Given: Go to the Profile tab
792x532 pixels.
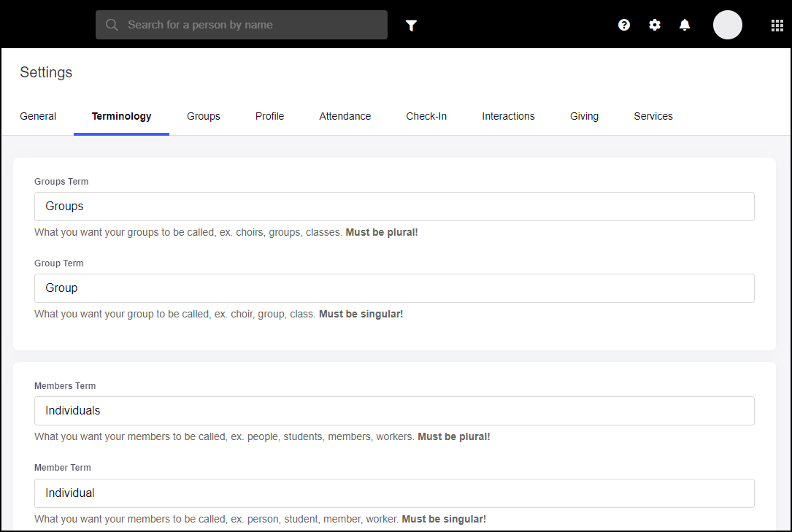Looking at the screenshot, I should click(x=269, y=116).
